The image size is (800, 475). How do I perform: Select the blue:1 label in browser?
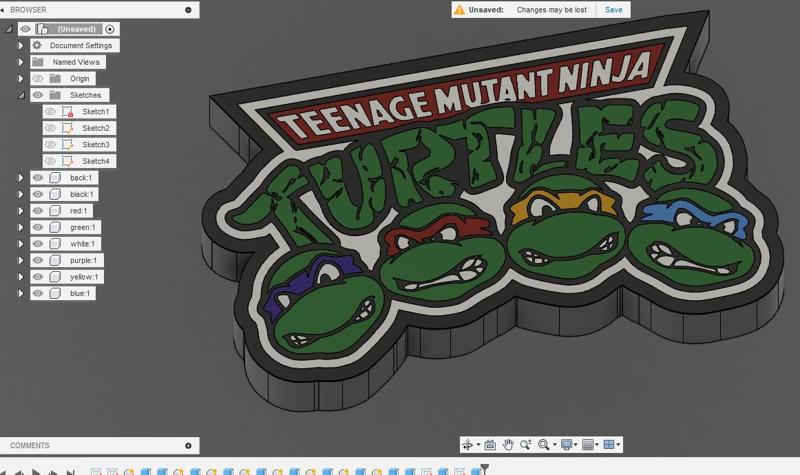[80, 293]
